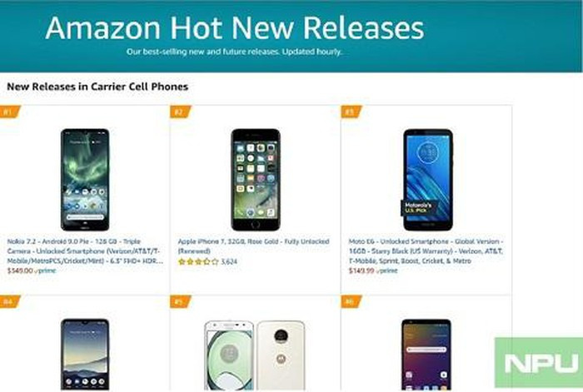
Task: Open the sixth ranked phone thumbnail
Action: (x=426, y=355)
